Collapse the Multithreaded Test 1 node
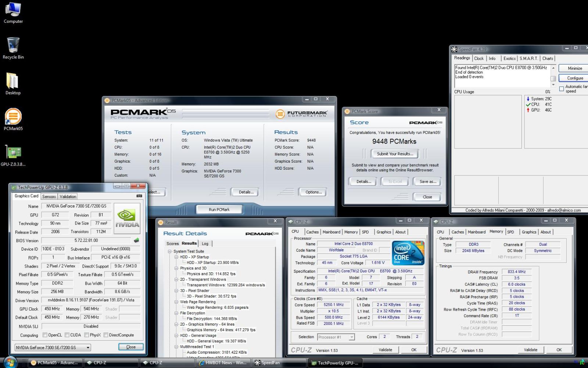This screenshot has width=588, height=368. 176,347
